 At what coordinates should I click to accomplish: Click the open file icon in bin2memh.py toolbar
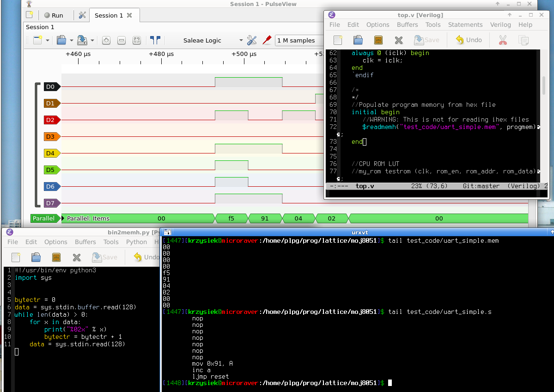click(36, 257)
